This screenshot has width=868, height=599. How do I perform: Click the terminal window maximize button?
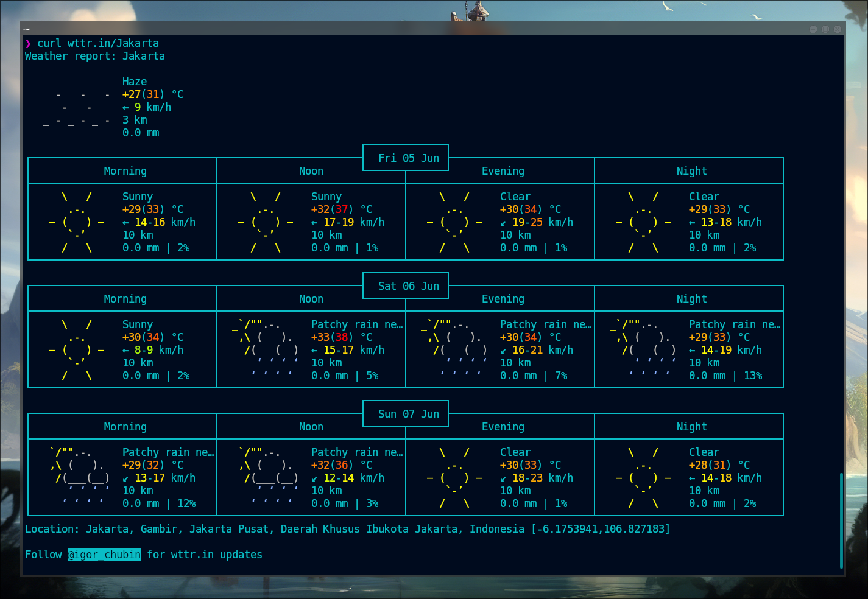click(x=825, y=29)
